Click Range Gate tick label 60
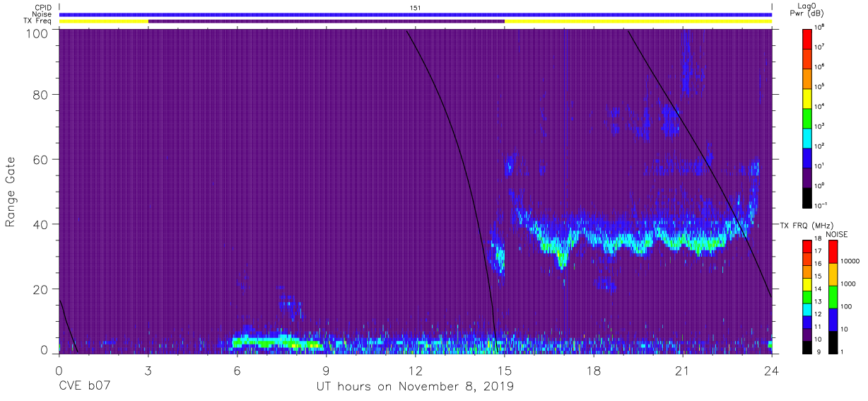This screenshot has width=868, height=401. coord(41,159)
